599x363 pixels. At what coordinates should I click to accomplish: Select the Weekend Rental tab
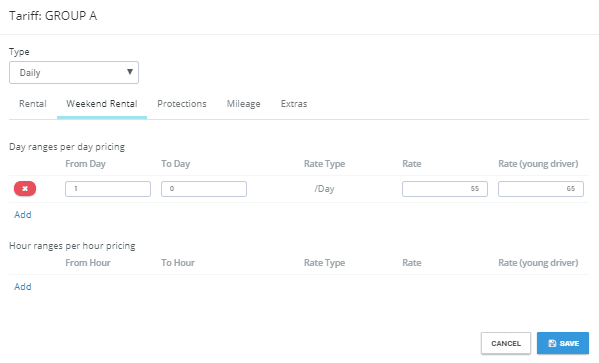102,104
